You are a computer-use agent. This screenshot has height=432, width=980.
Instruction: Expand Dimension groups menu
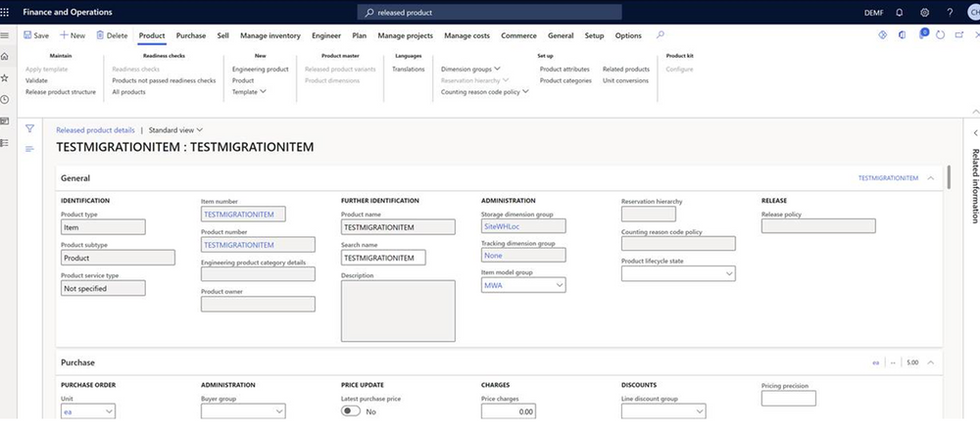coord(470,70)
